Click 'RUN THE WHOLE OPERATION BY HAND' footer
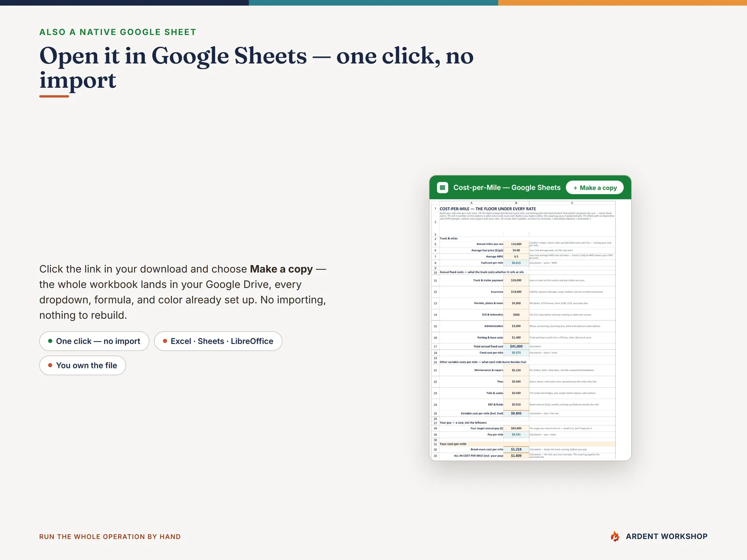 [x=110, y=537]
